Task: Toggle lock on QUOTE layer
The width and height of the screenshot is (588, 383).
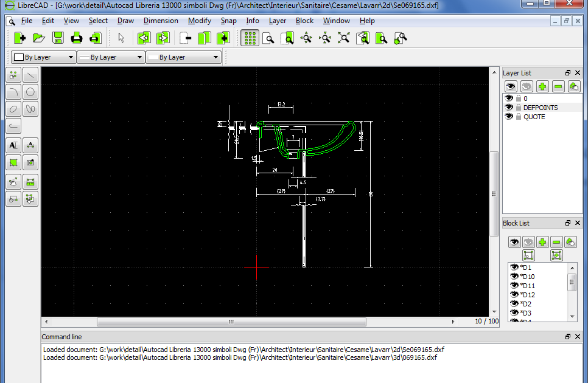Action: click(x=519, y=117)
